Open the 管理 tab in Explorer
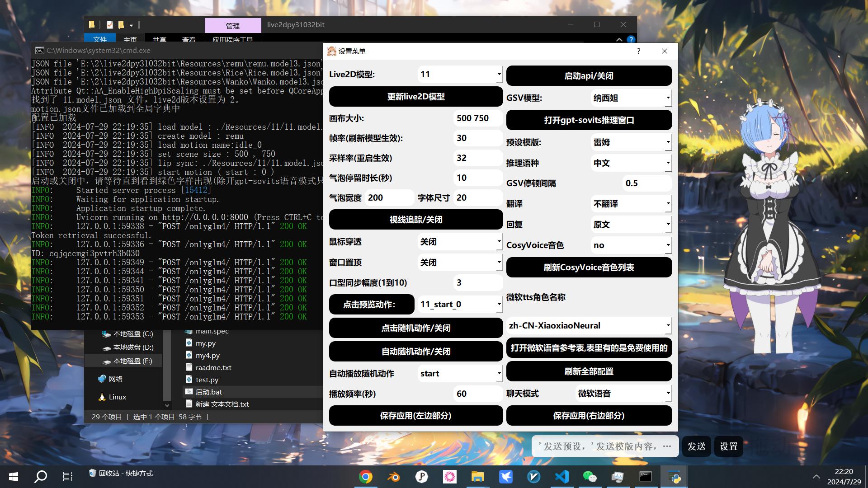 click(x=233, y=26)
